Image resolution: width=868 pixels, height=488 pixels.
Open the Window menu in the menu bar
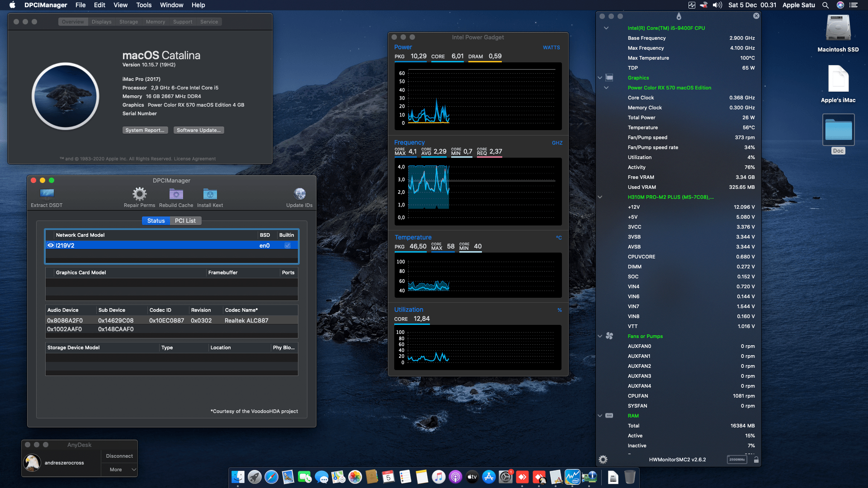click(171, 5)
